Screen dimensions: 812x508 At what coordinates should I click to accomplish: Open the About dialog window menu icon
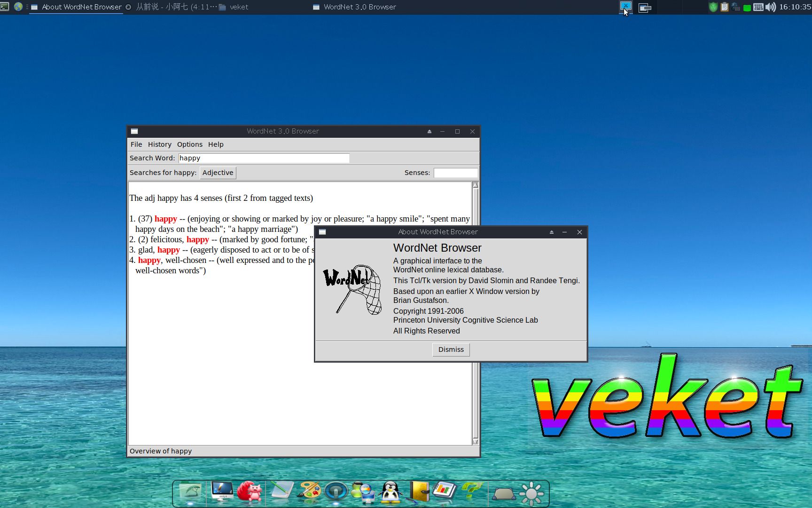point(322,232)
